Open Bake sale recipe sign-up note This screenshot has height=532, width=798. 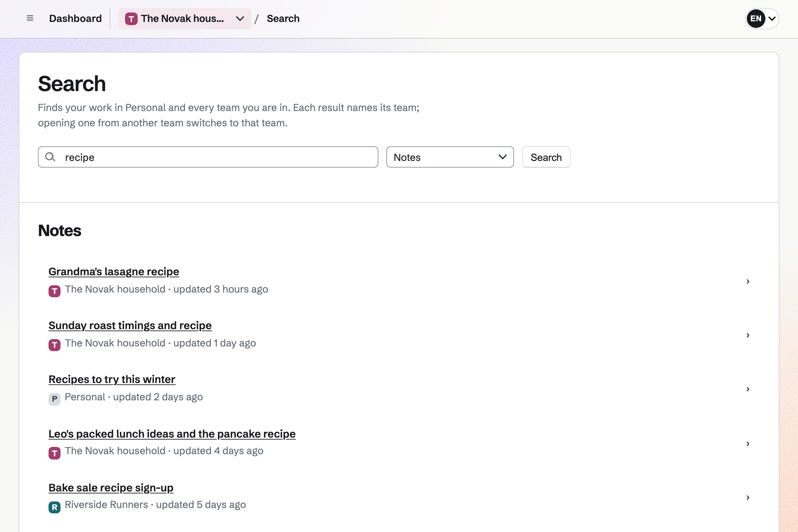[111, 487]
